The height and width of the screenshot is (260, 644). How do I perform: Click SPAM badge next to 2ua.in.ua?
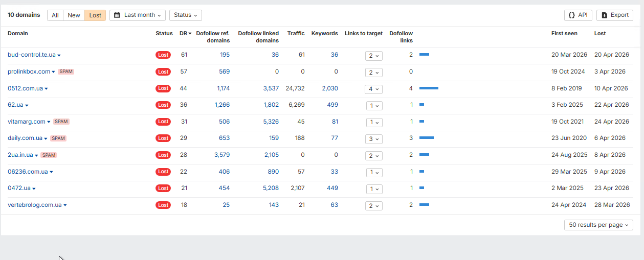pos(49,155)
